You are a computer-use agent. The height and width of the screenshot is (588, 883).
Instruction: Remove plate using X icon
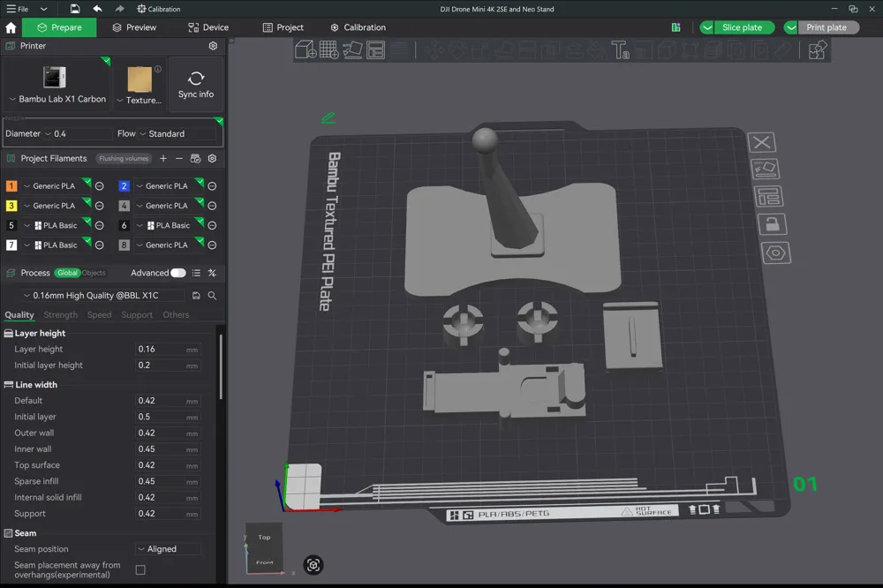(762, 142)
